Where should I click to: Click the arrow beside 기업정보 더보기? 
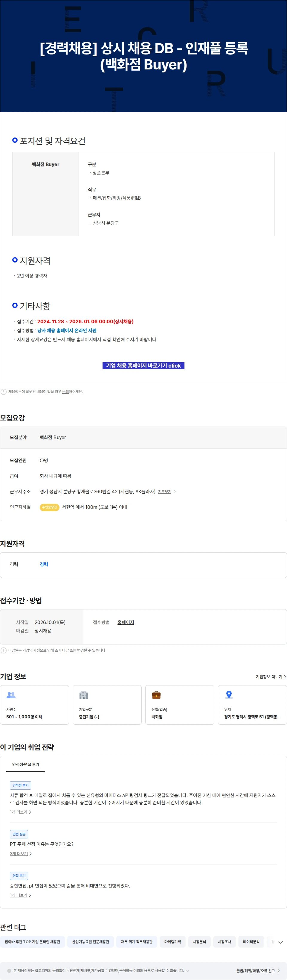[284, 677]
